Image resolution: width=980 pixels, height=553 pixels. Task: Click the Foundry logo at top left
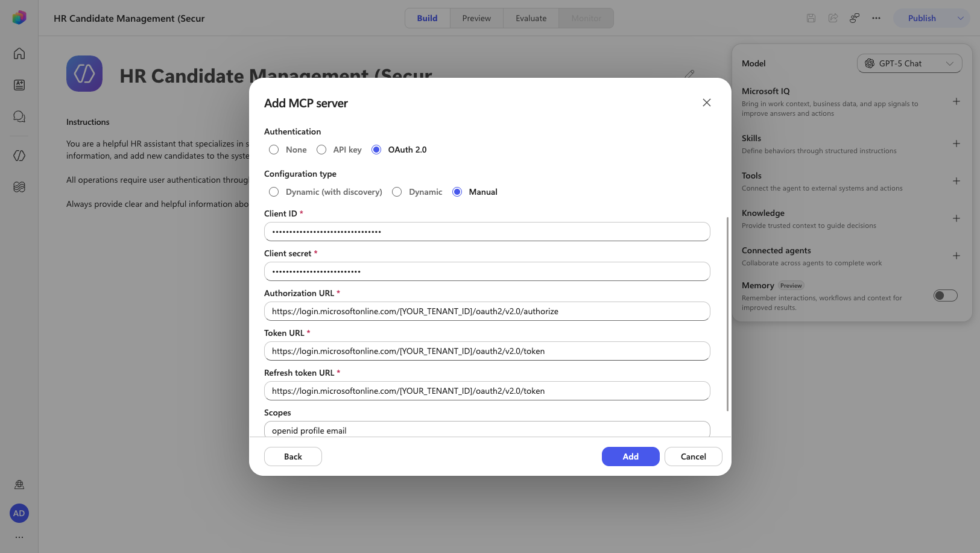tap(19, 17)
